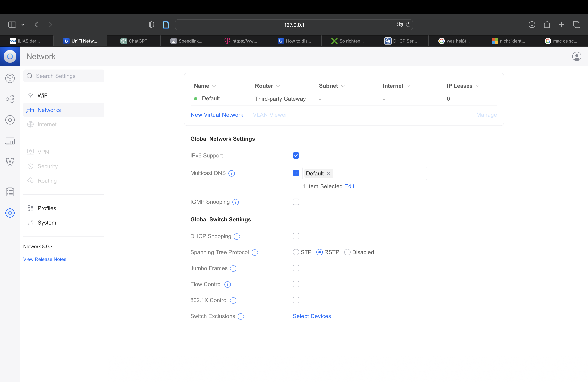Viewport: 588px width, 382px height.
Task: Click the Multicast DNS info icon
Action: tap(231, 173)
